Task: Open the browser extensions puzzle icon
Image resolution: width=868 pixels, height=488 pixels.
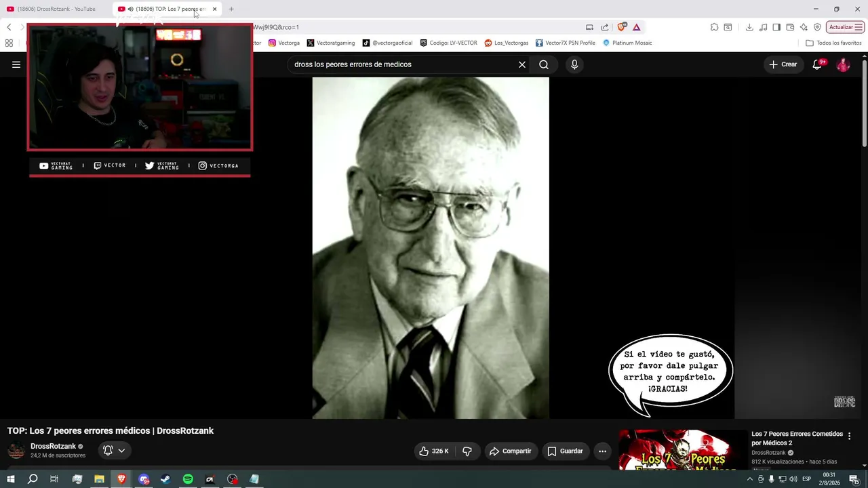Action: pyautogui.click(x=714, y=27)
